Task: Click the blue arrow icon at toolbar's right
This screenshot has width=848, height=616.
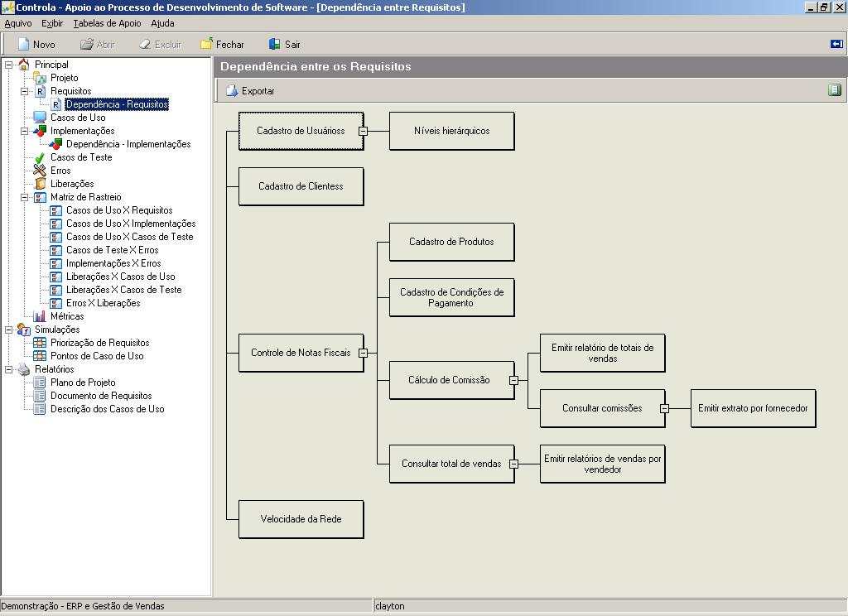Action: click(x=836, y=45)
